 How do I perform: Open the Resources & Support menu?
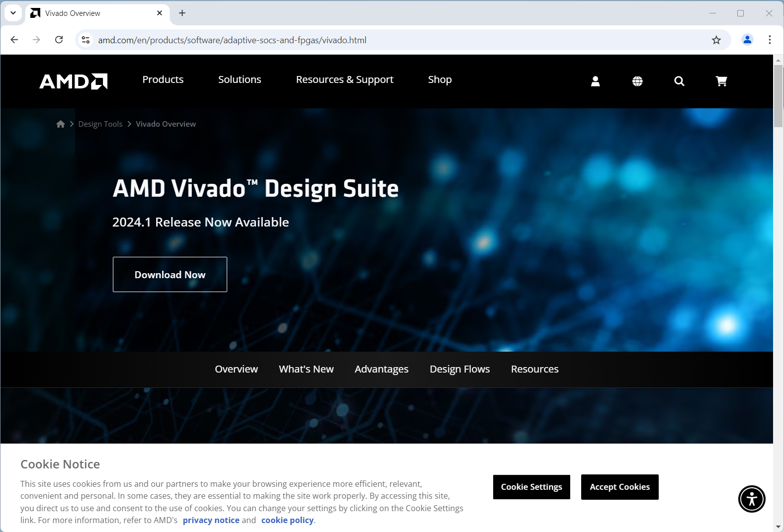point(345,79)
